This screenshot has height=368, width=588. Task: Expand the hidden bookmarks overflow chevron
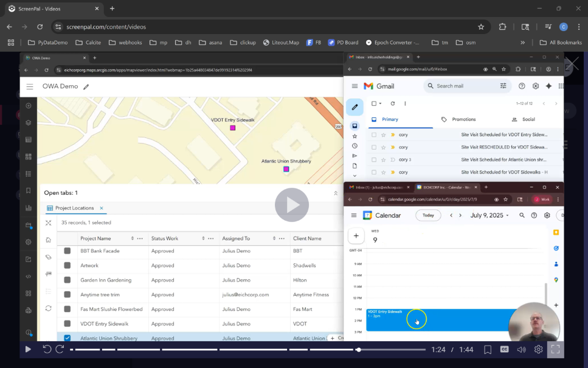point(523,43)
